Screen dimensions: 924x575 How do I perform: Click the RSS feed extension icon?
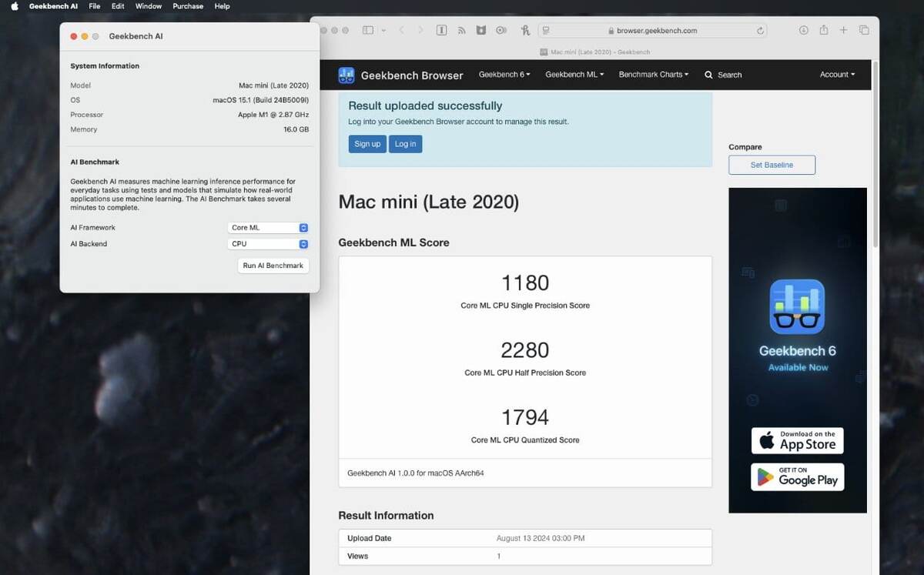461,30
